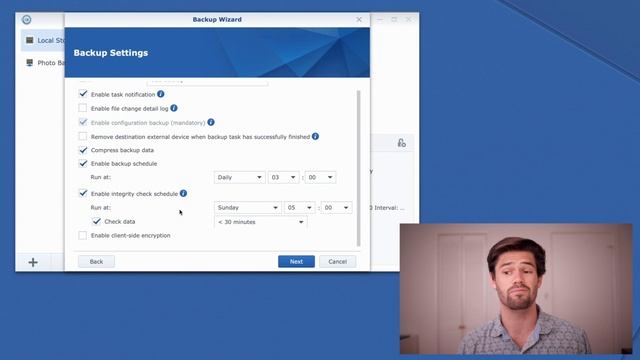Click the backup schedule 'Run at:' label

101,177
